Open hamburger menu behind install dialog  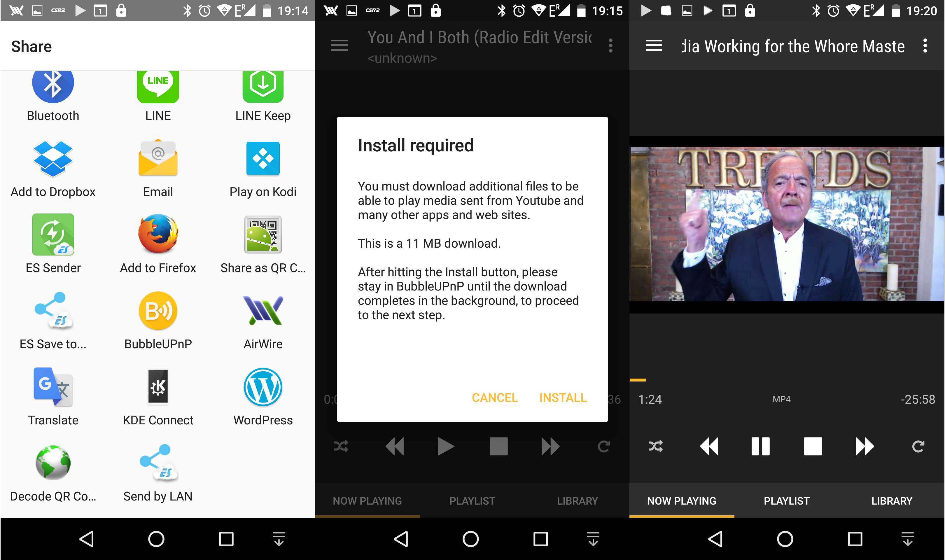(339, 46)
